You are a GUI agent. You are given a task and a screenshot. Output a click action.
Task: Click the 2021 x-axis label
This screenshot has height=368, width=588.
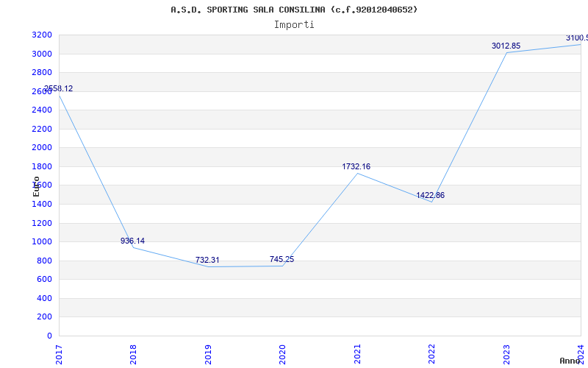click(x=357, y=355)
